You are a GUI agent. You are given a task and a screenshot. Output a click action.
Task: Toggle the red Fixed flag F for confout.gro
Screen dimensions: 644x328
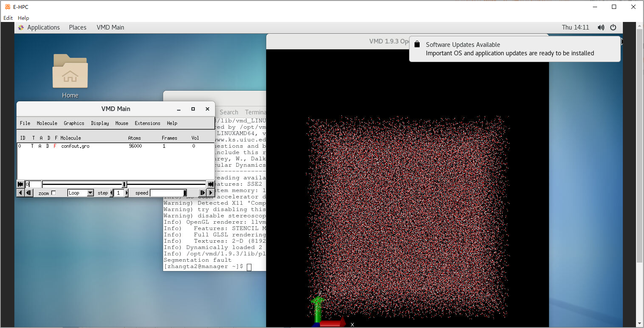tap(55, 146)
